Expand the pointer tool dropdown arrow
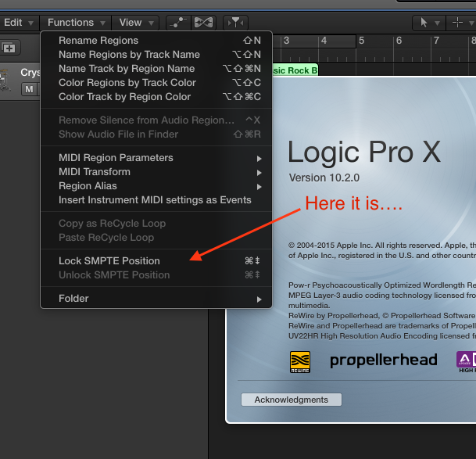Screen dimensions: 476x459 [437, 23]
